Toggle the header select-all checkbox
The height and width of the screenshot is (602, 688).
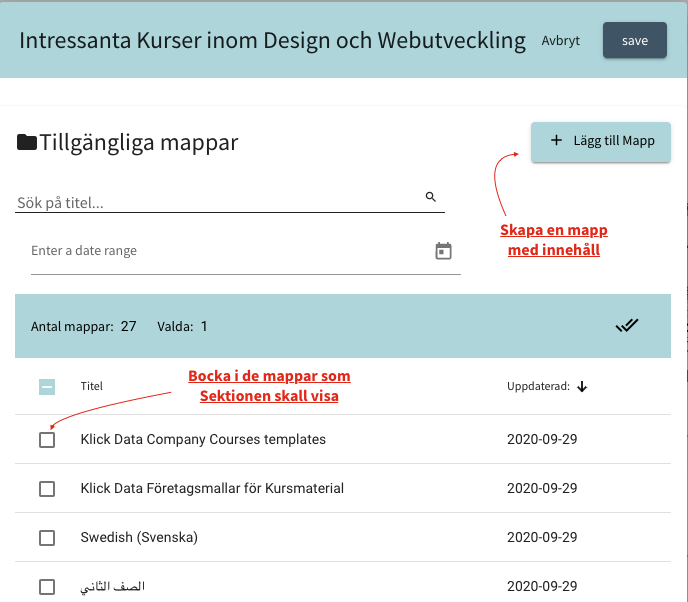(x=47, y=387)
